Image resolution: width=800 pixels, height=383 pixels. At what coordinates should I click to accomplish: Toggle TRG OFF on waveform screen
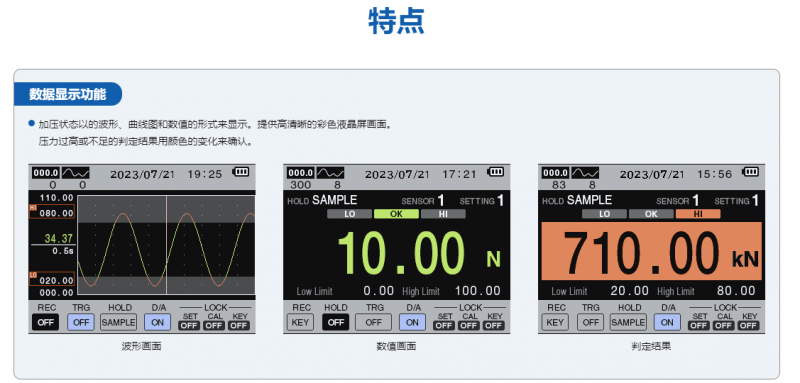pyautogui.click(x=81, y=322)
